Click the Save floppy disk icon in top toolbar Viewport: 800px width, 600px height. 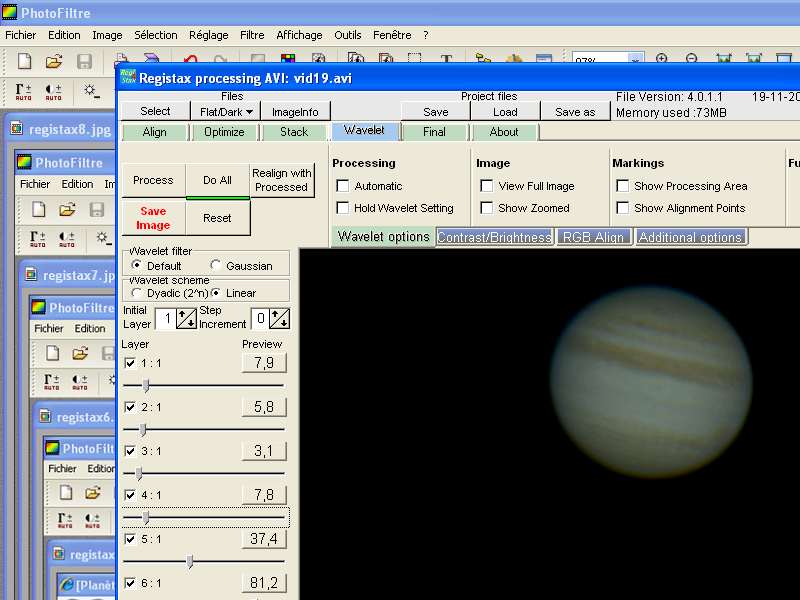[85, 62]
